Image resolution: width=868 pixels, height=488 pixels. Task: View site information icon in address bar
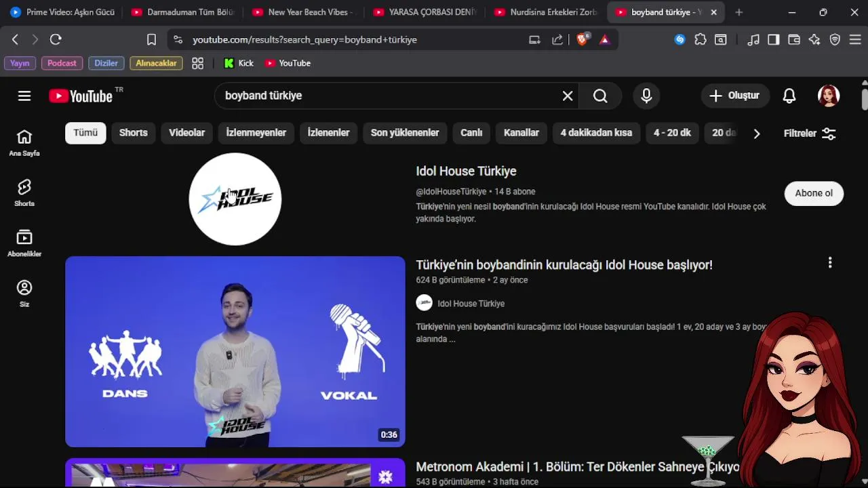[178, 40]
